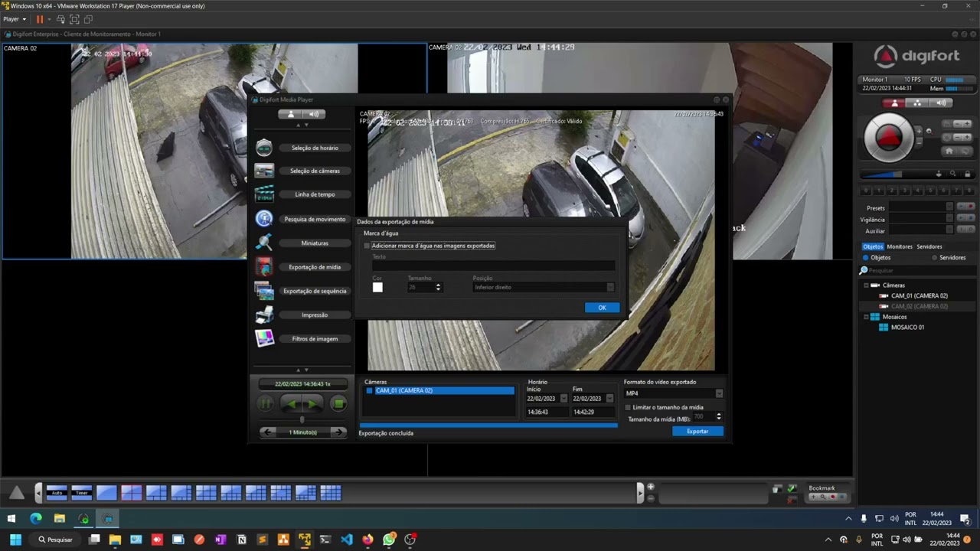The height and width of the screenshot is (551, 980).
Task: Open Filtros de imagem icon
Action: tap(264, 338)
